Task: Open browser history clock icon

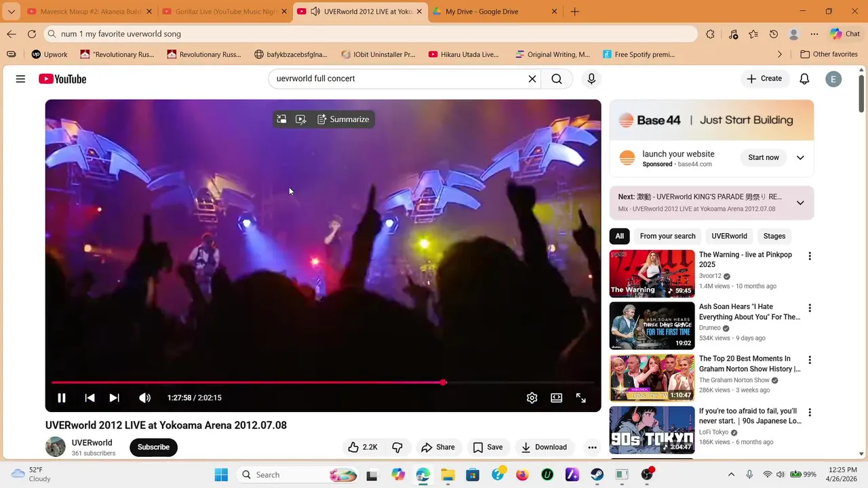Action: coord(774,34)
